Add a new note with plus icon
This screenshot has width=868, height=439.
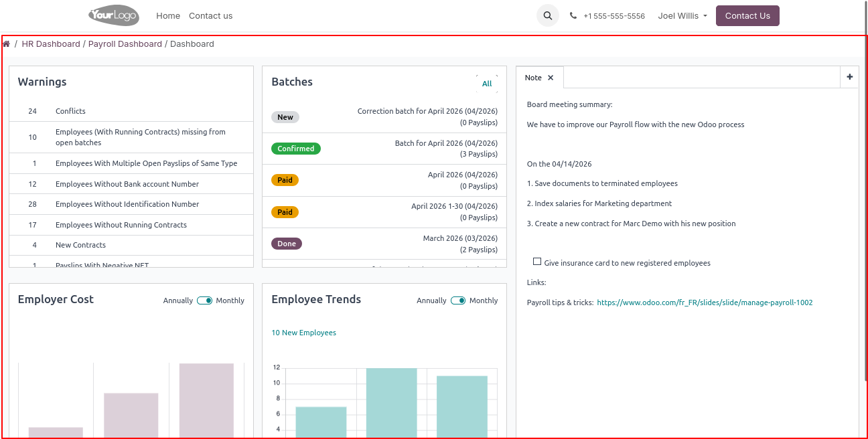pos(849,77)
